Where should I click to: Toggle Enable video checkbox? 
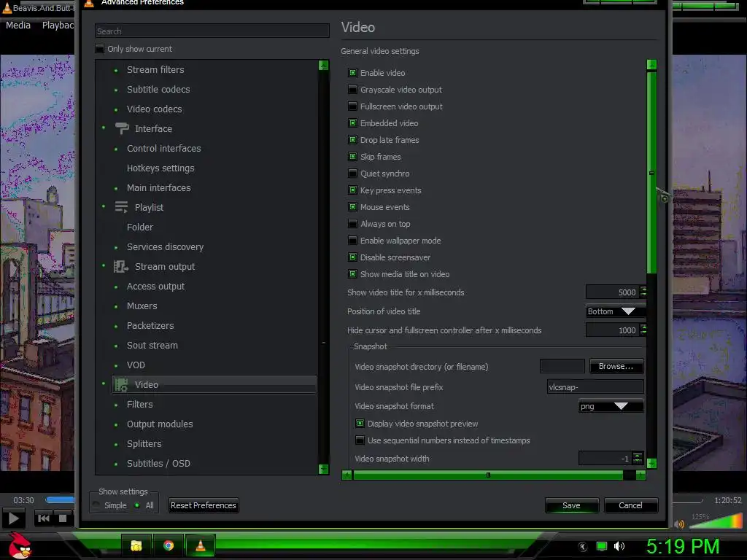click(352, 72)
